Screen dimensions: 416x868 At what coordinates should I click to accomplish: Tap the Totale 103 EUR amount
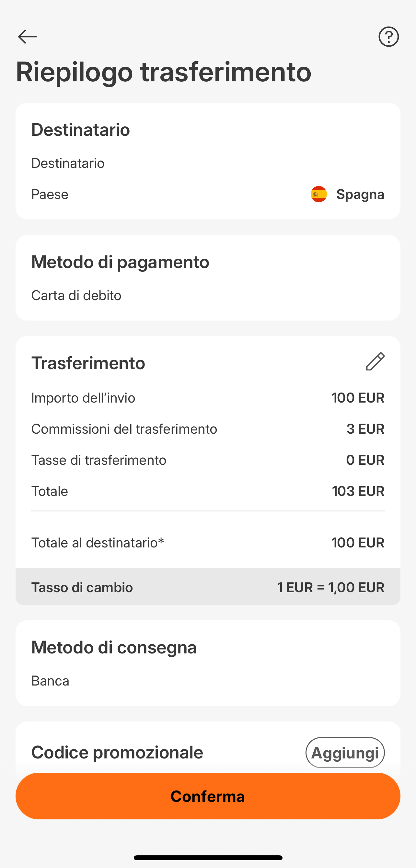pyautogui.click(x=358, y=491)
